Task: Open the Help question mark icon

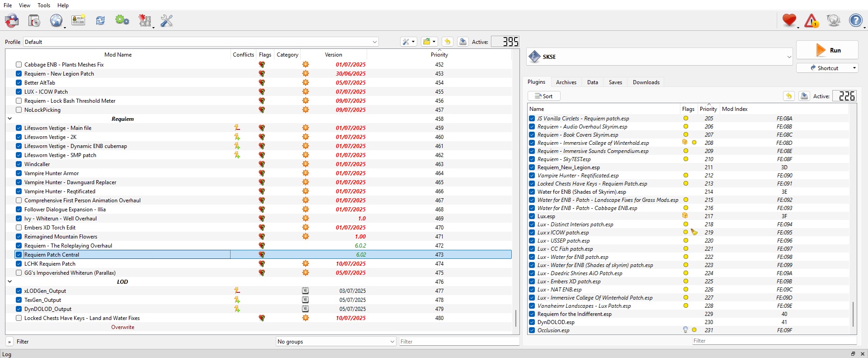Action: [855, 20]
